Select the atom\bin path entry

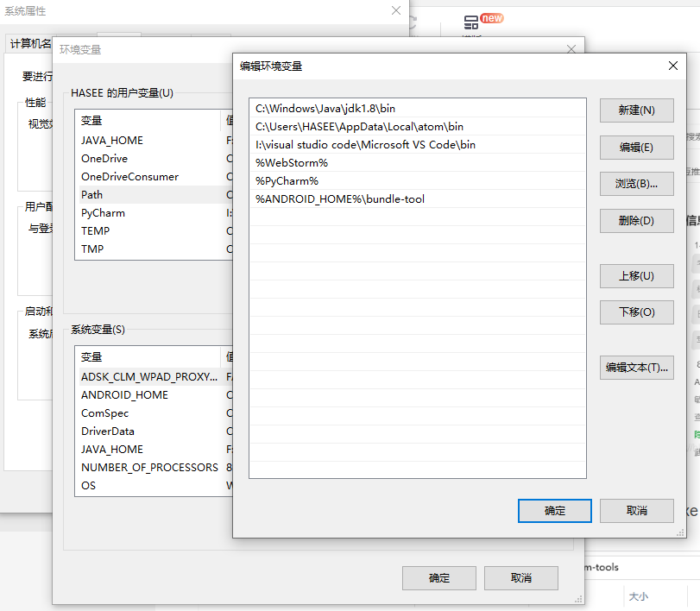[418, 127]
